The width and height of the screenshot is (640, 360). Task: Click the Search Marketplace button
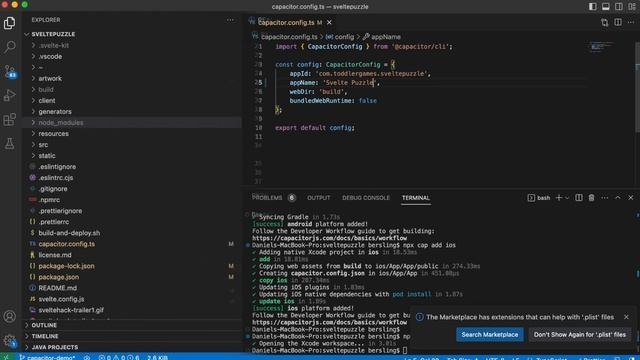(x=489, y=335)
